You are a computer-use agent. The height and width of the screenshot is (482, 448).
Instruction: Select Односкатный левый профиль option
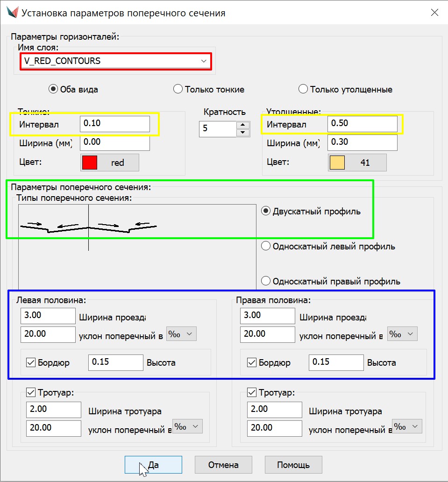tap(266, 246)
